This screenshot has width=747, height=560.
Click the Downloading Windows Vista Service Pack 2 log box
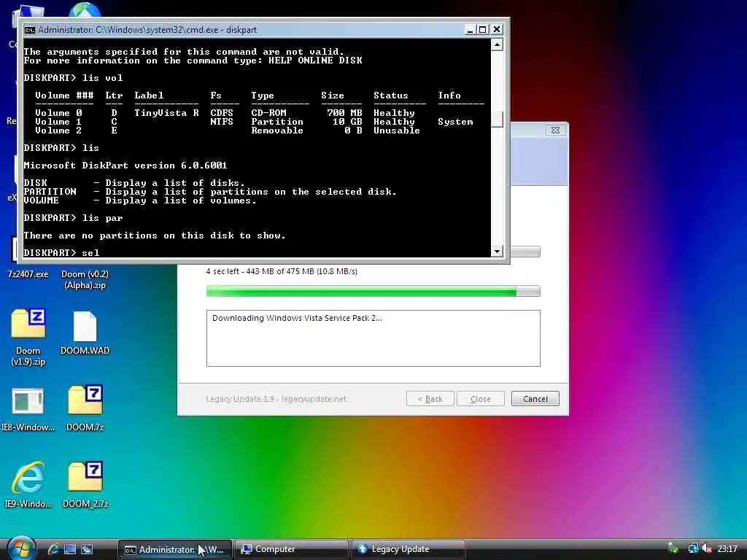click(373, 338)
